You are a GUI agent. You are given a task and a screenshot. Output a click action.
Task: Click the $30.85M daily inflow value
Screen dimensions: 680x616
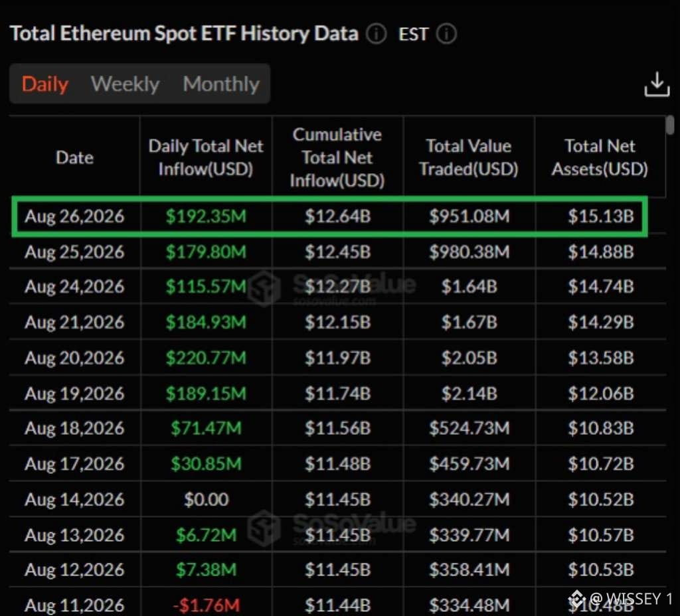[x=206, y=464]
